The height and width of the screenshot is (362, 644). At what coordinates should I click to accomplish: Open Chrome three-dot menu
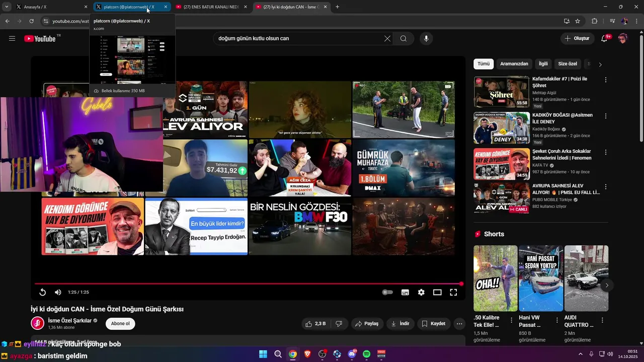pos(637,21)
